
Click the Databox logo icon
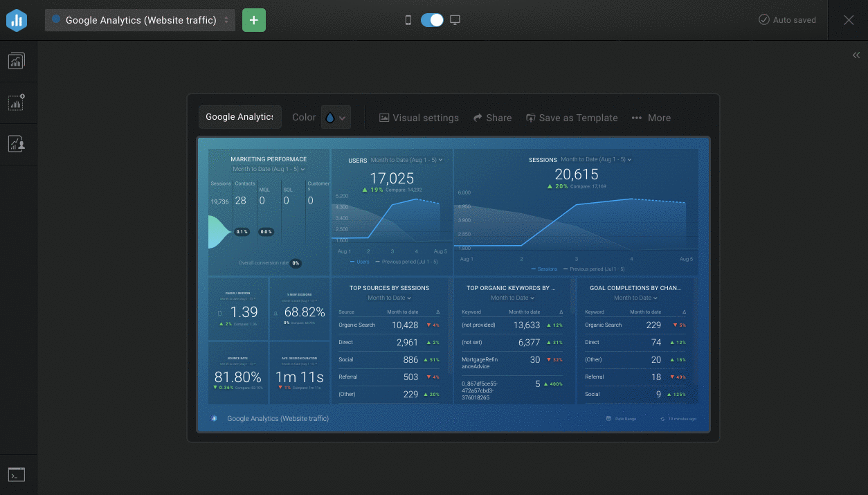point(17,20)
